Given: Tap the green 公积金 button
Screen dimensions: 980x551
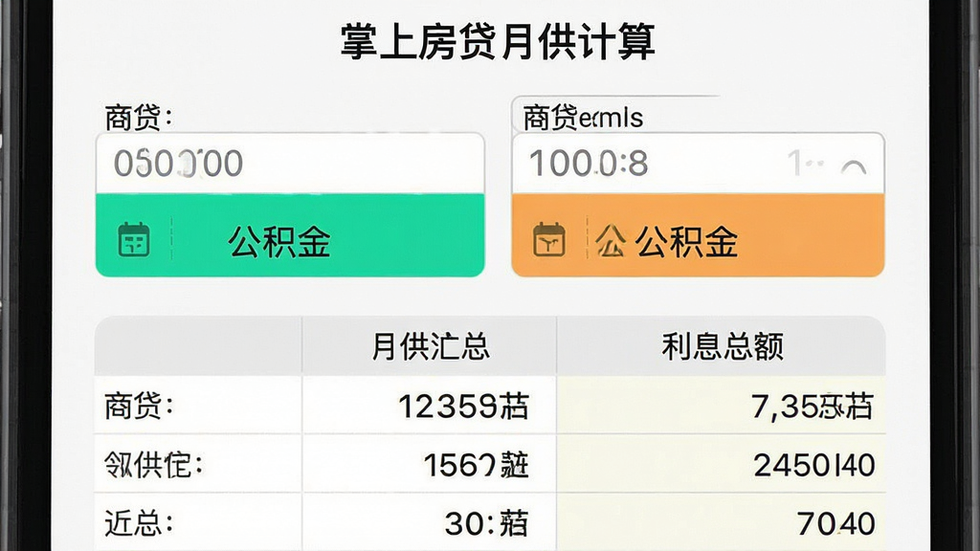Looking at the screenshot, I should (x=290, y=235).
